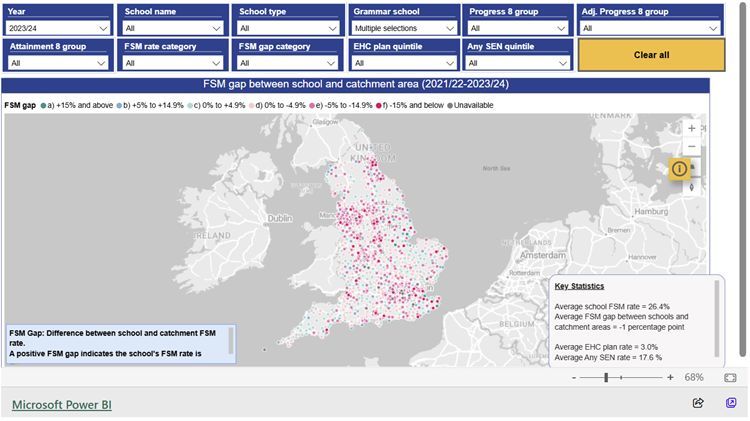Screen dimensions: 750x421
Task: Decrease report zoom with minus
Action: point(574,377)
